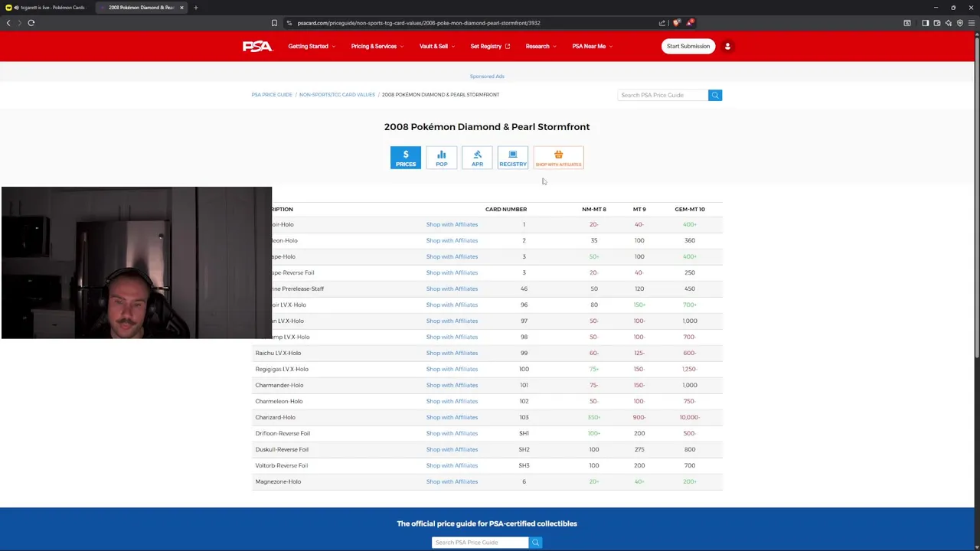Open the Brave Wallet icon
Viewport: 980px width, 551px height.
(x=936, y=23)
